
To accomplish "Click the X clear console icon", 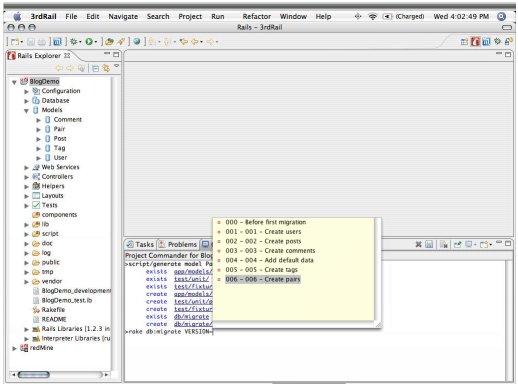I will (x=419, y=244).
